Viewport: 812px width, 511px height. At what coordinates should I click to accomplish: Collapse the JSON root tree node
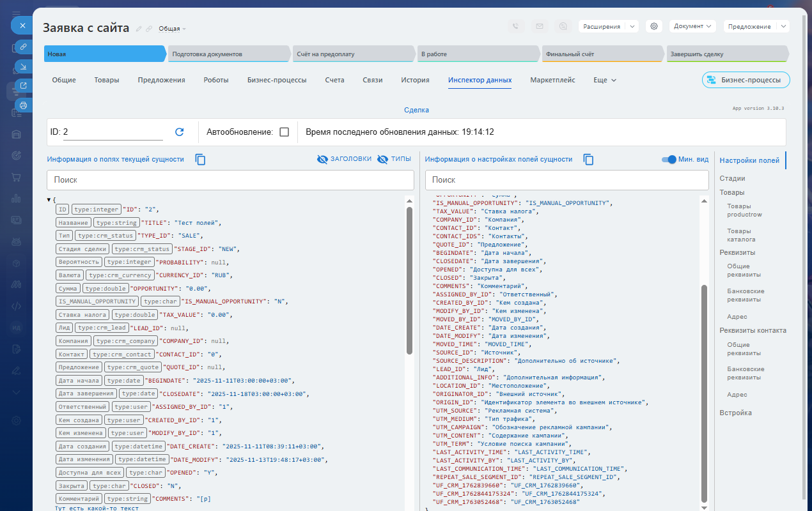point(49,200)
